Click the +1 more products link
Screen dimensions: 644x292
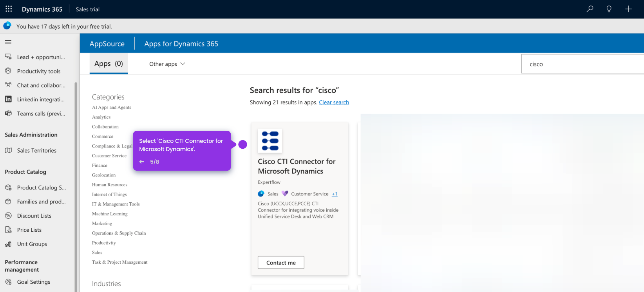tap(335, 194)
